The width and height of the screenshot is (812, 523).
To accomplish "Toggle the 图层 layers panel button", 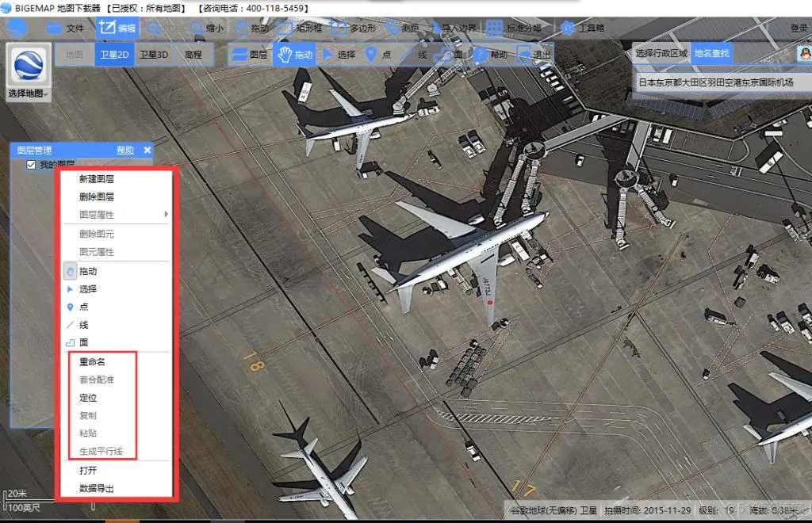I will coord(250,55).
